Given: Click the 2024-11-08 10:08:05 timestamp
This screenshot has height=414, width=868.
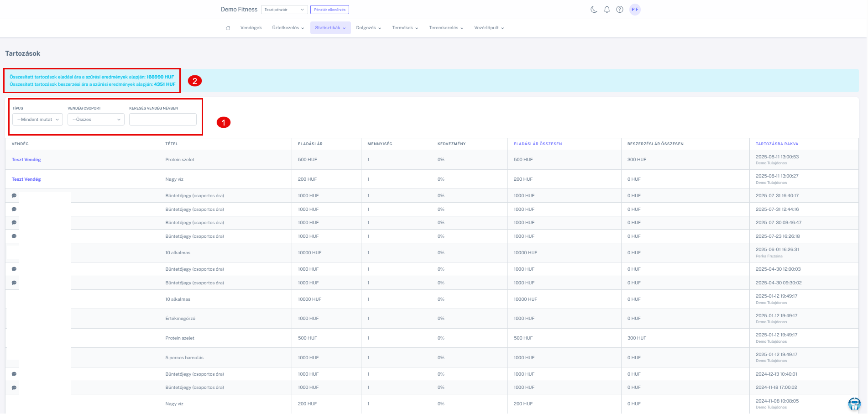Looking at the screenshot, I should 777,401.
